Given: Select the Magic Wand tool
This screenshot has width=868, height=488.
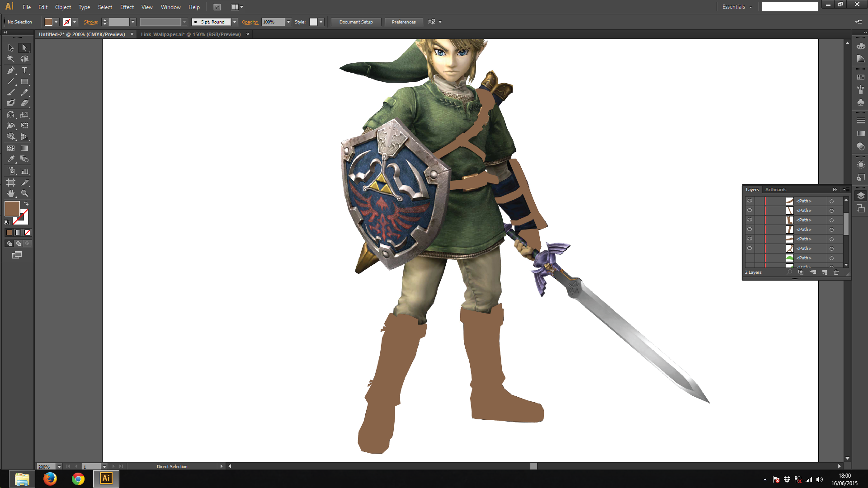Looking at the screenshot, I should [x=11, y=59].
